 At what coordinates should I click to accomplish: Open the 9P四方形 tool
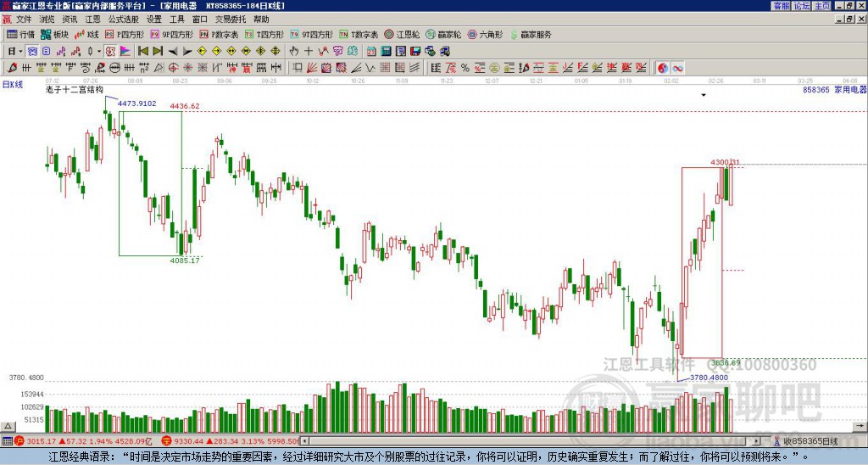tap(171, 34)
